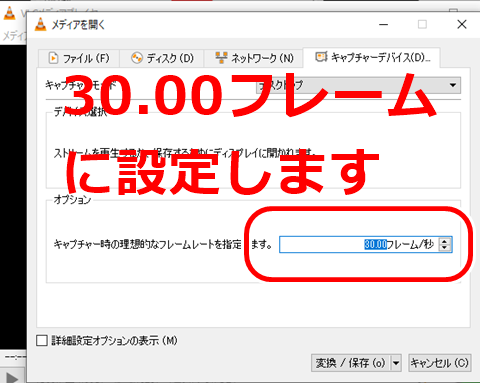Click the 変換 / 保存 (o) button
480x383 pixels.
pyautogui.click(x=351, y=363)
